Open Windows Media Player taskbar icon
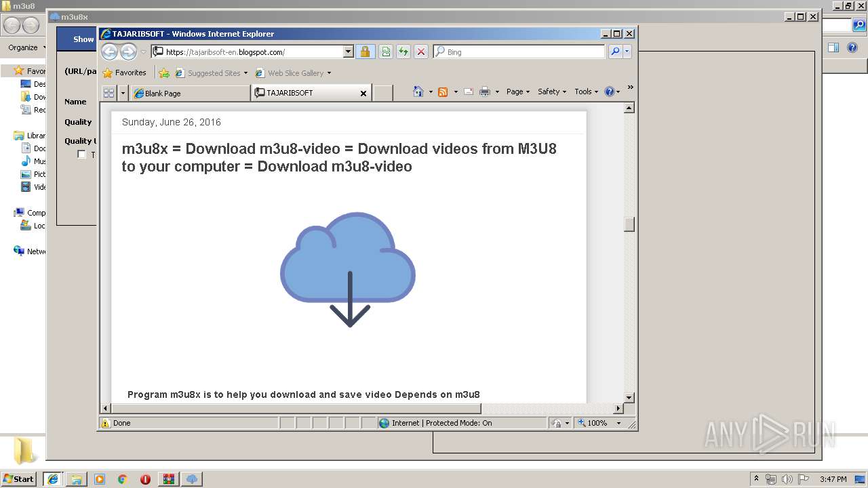This screenshot has height=488, width=868. tap(100, 479)
